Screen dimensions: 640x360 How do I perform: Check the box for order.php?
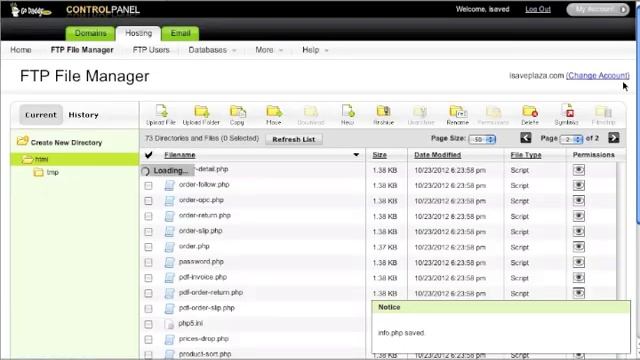coord(149,247)
